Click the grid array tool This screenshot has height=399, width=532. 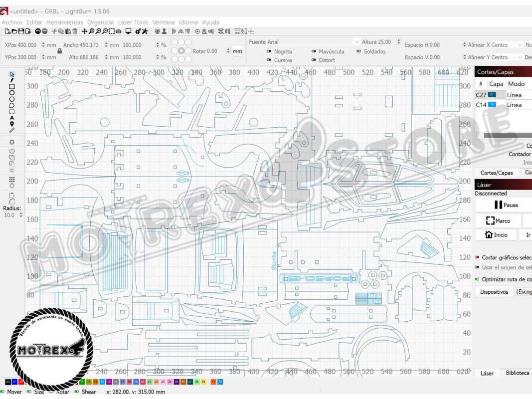pyautogui.click(x=12, y=180)
